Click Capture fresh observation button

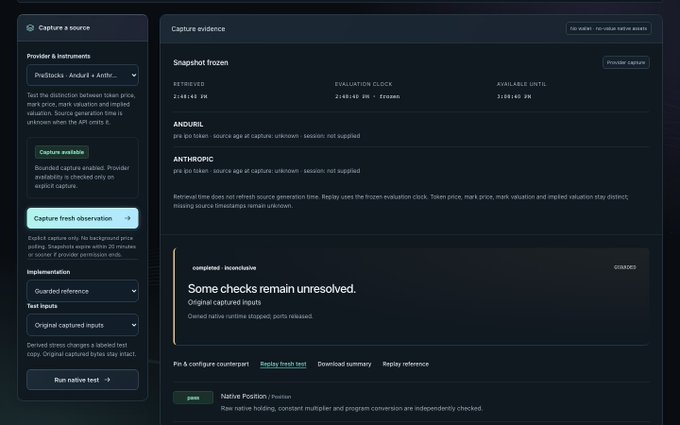click(x=82, y=218)
